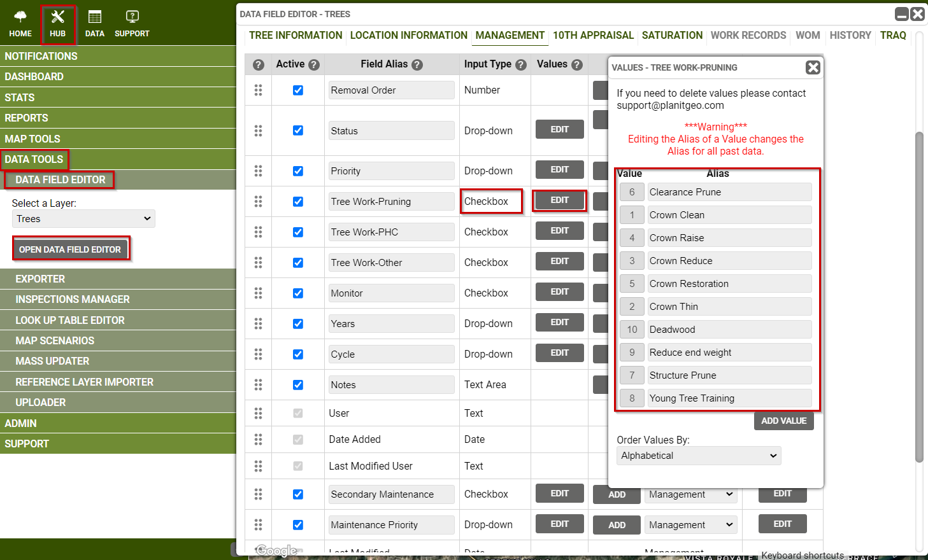Expand Order Values By Alphabetical dropdown
This screenshot has width=928, height=560.
[699, 456]
